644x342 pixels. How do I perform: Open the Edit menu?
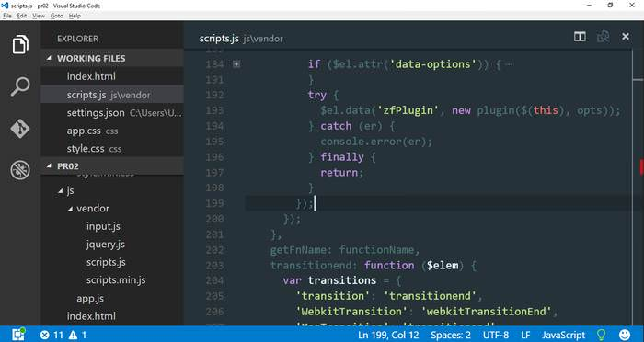[x=22, y=16]
